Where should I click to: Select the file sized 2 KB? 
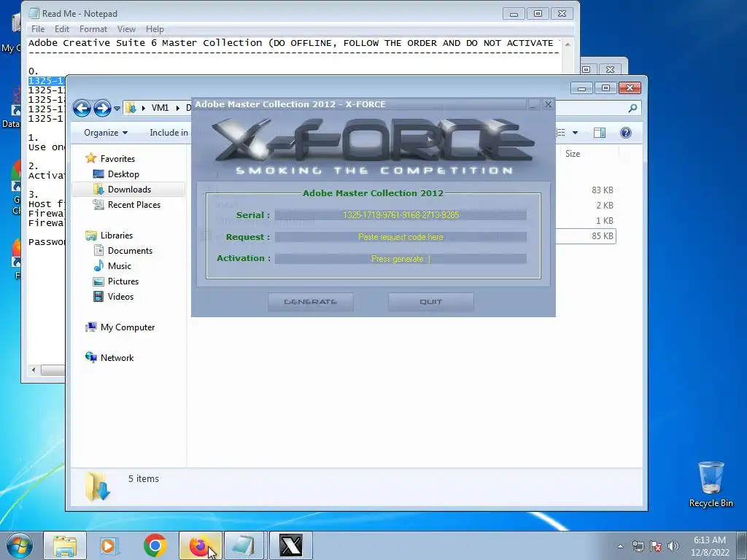[604, 205]
